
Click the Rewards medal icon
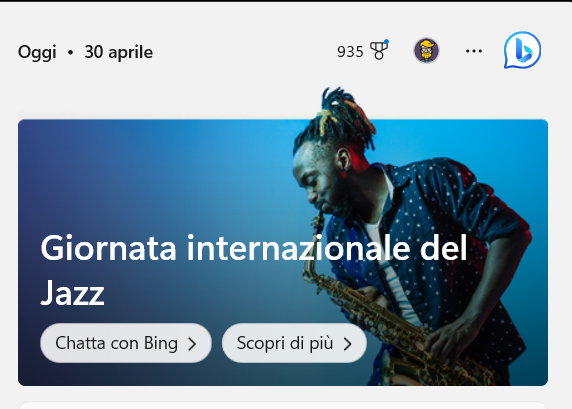tap(379, 50)
